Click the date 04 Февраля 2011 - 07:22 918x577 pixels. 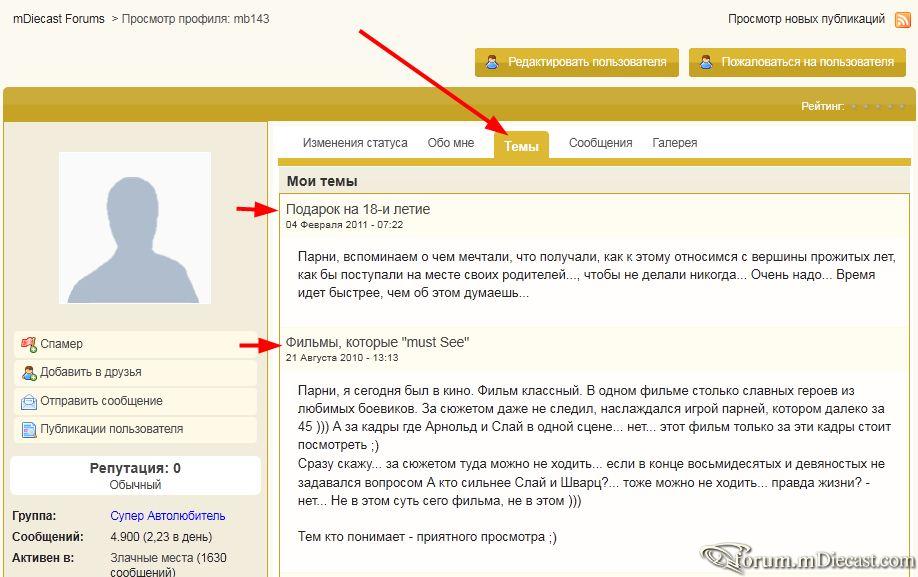click(344, 225)
